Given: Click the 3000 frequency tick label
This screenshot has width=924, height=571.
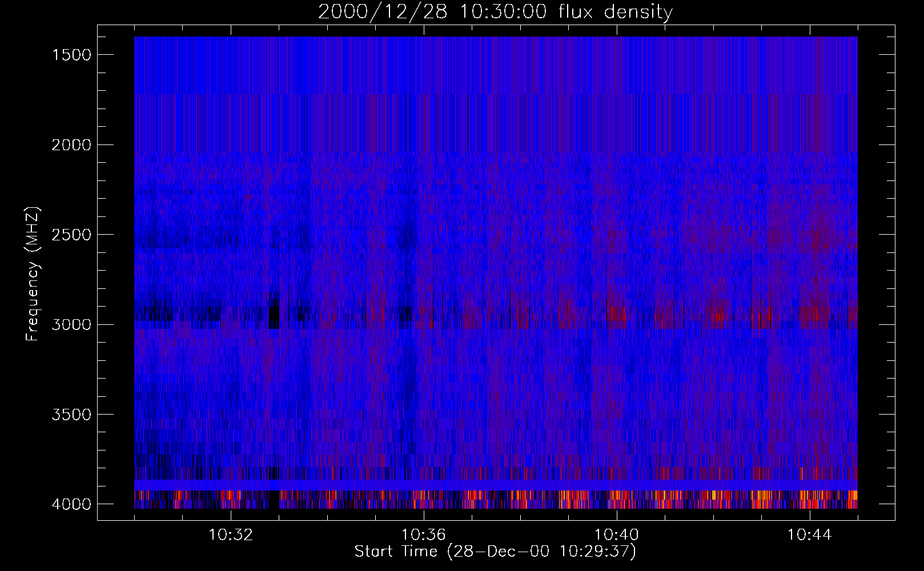Looking at the screenshot, I should [x=71, y=324].
